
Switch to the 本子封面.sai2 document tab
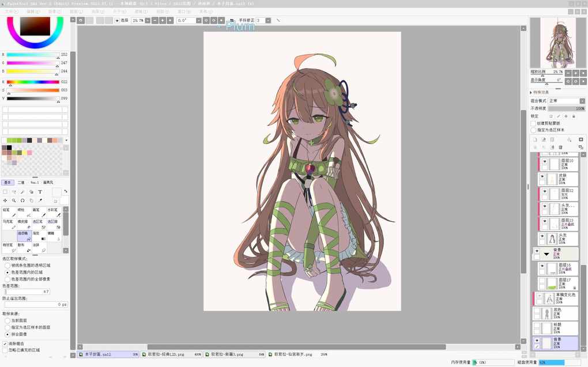click(x=108, y=354)
